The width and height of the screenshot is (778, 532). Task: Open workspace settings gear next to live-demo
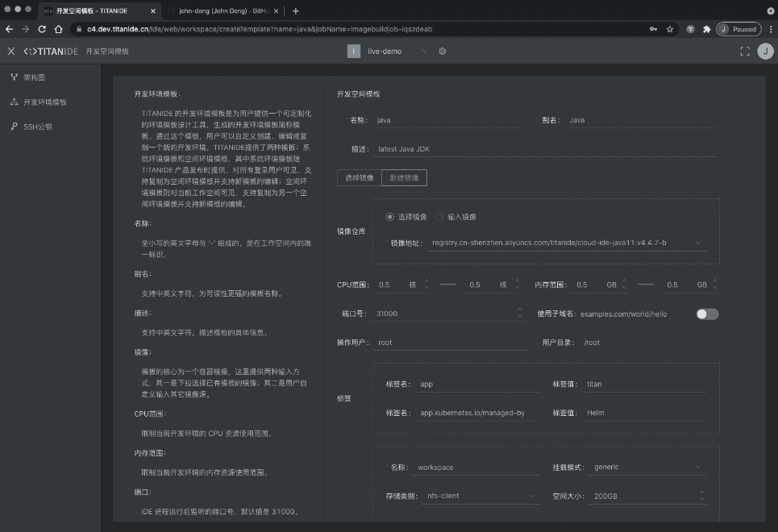443,51
